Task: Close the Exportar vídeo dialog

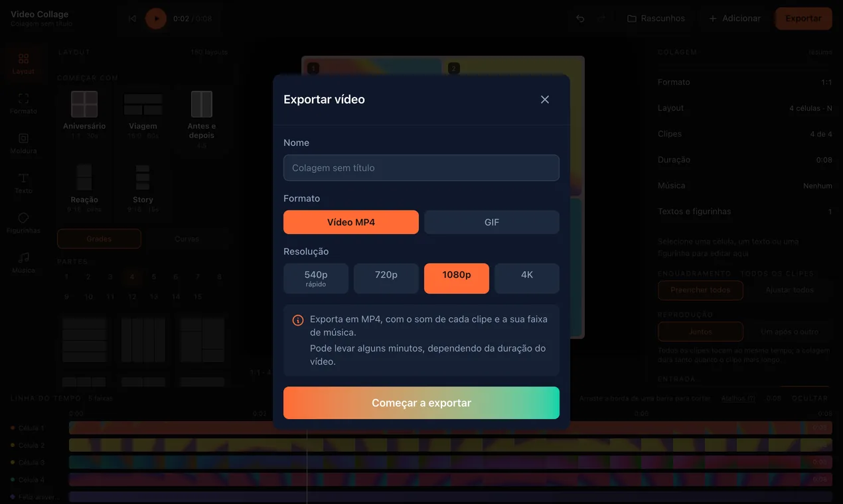Action: [x=545, y=99]
